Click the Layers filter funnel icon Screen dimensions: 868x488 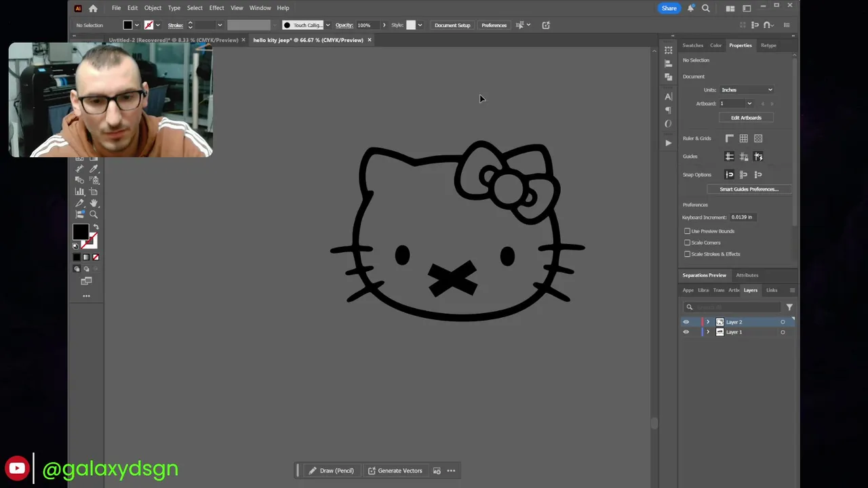click(789, 307)
